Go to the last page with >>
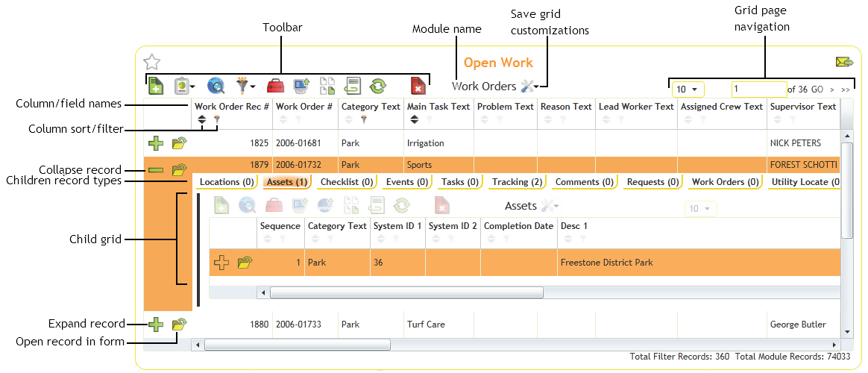This screenshot has width=868, height=373. pyautogui.click(x=845, y=90)
